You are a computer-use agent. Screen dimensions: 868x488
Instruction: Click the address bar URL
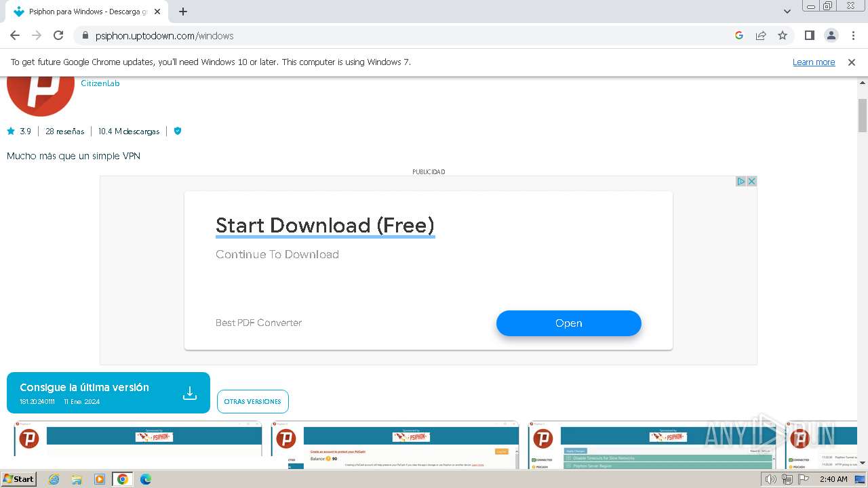164,36
